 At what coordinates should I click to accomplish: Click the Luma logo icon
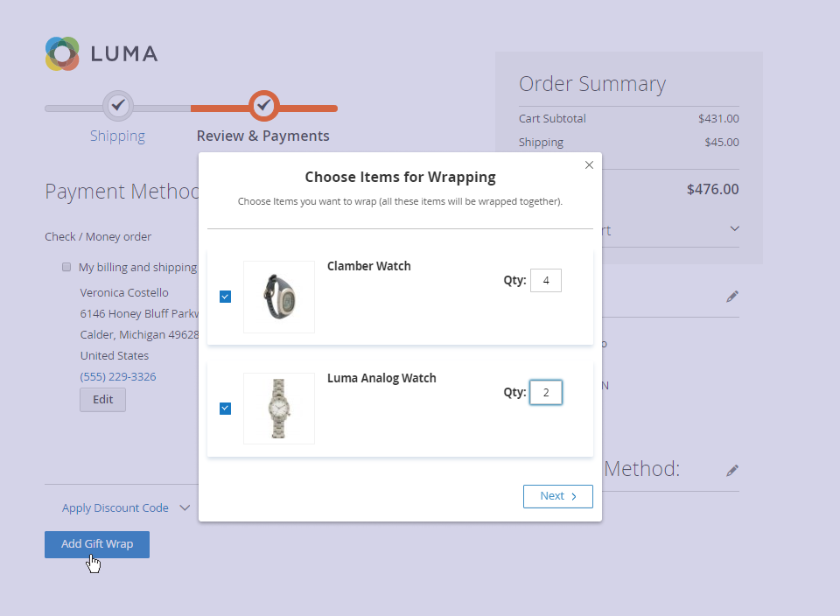(x=62, y=53)
